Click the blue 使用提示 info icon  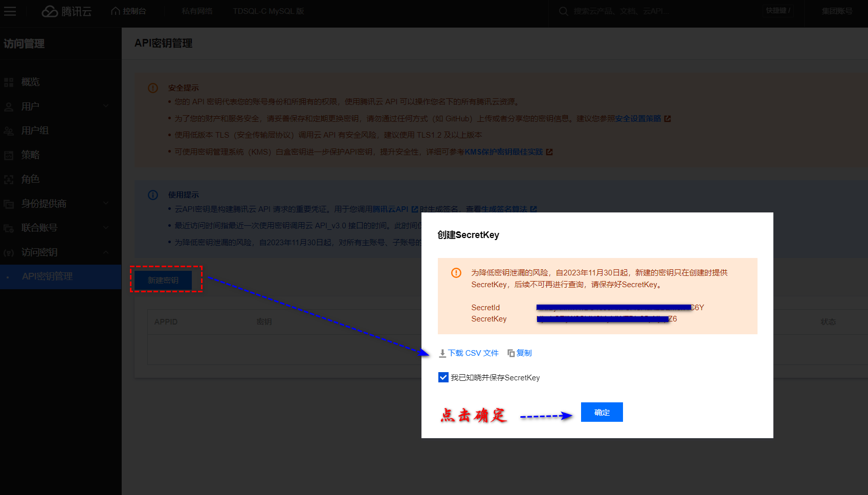153,195
